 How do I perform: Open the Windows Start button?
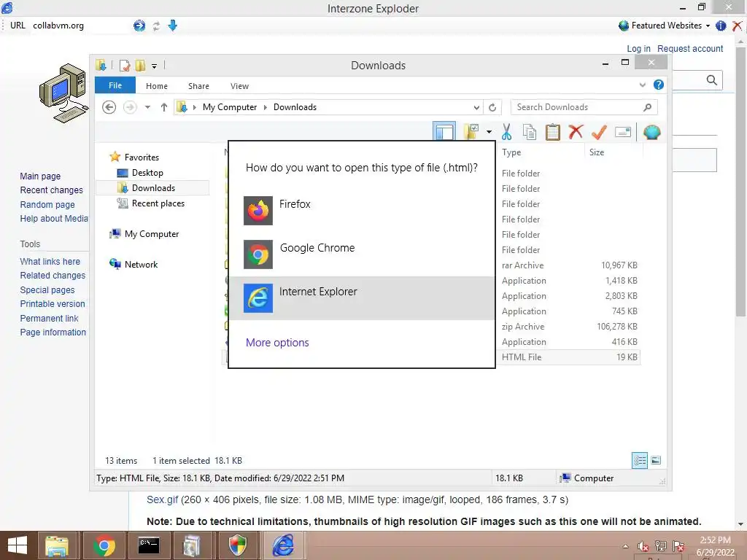18,545
